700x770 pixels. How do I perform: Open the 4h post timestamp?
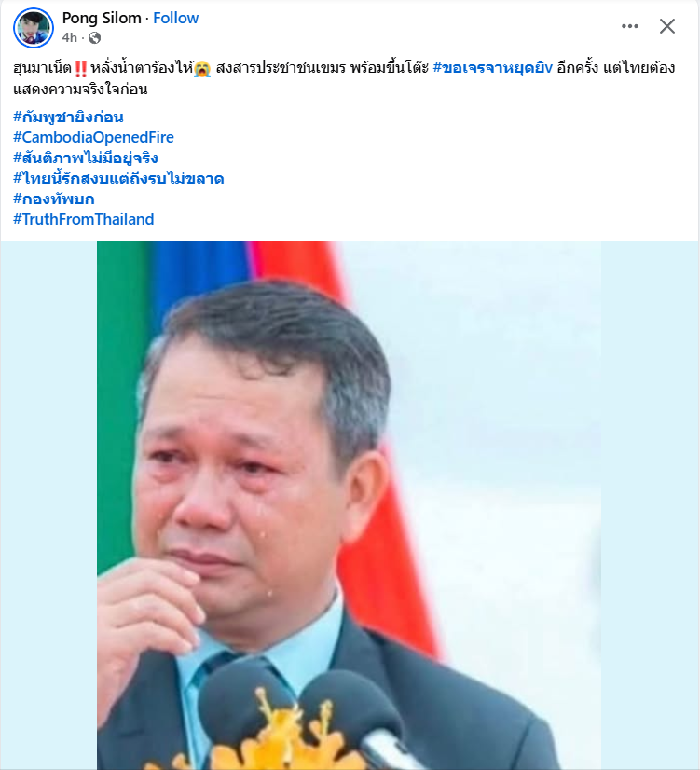click(x=69, y=38)
